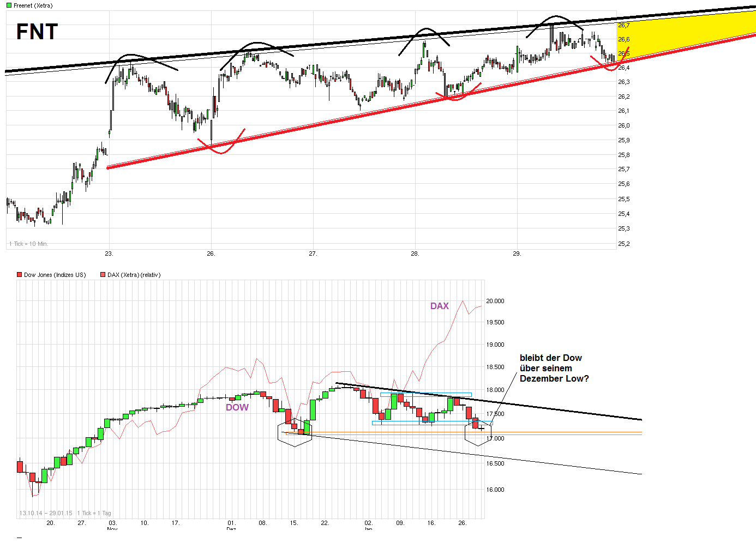Click the 19.000 index axis label
The image size is (756, 555).
coord(495,345)
